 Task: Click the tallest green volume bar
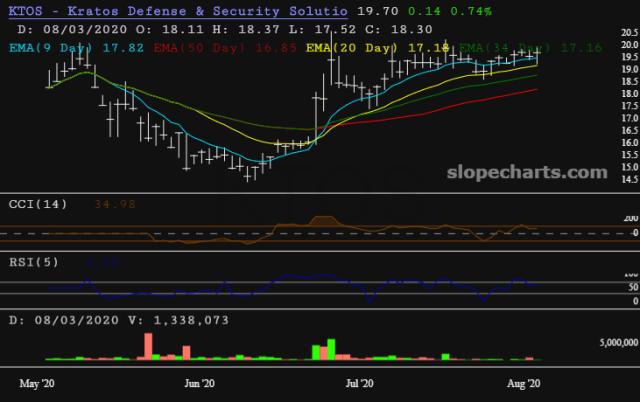point(329,348)
